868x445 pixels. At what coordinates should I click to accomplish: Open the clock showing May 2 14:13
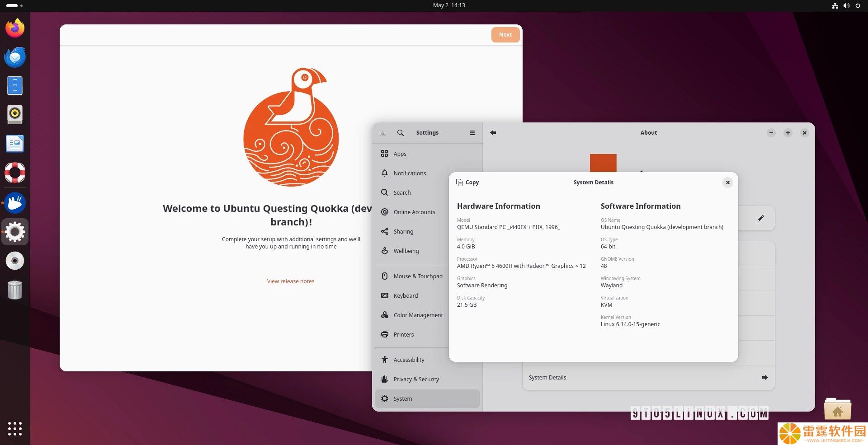point(449,5)
